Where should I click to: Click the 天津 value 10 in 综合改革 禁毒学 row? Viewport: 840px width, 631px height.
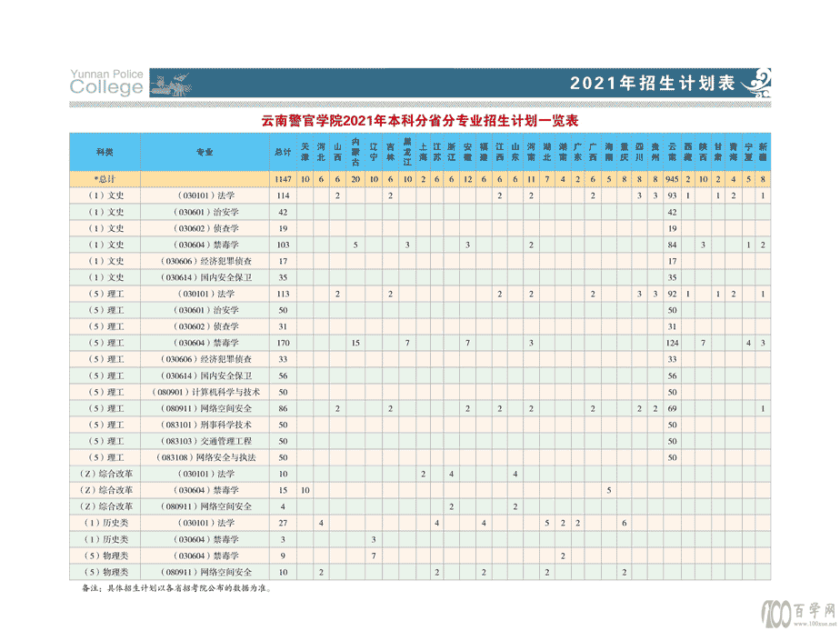coord(305,491)
